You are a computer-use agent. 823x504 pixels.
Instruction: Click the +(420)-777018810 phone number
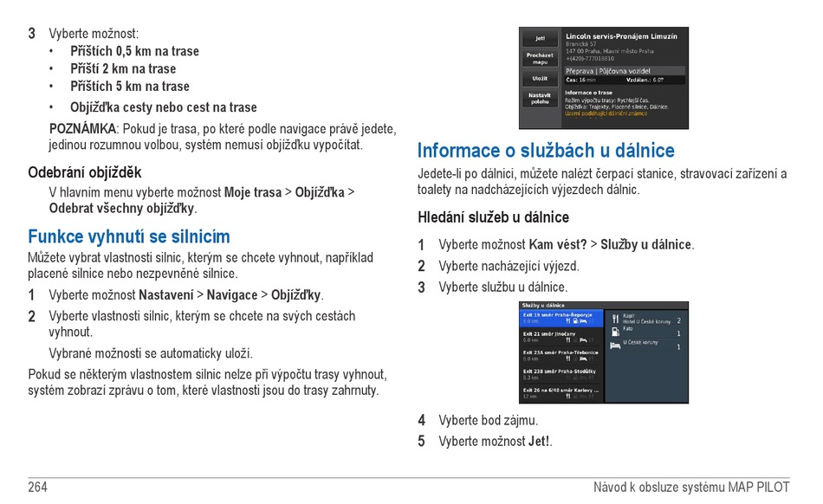coord(590,59)
